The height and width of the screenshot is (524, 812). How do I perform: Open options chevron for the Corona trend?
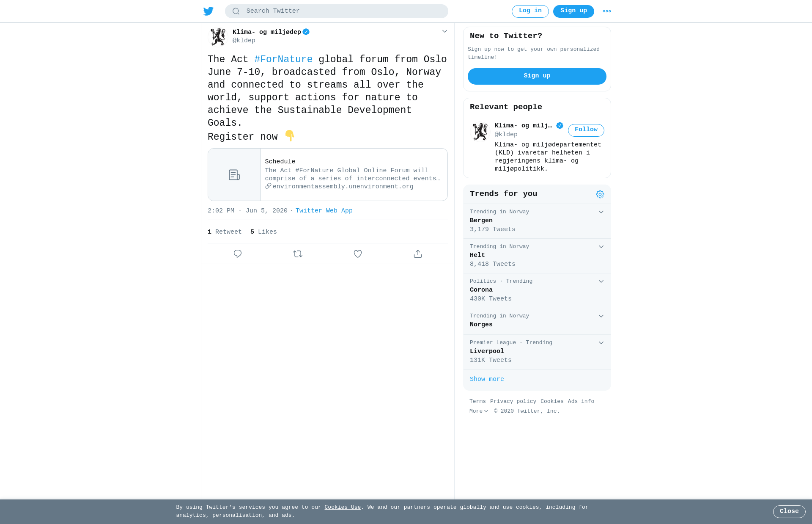tap(601, 281)
